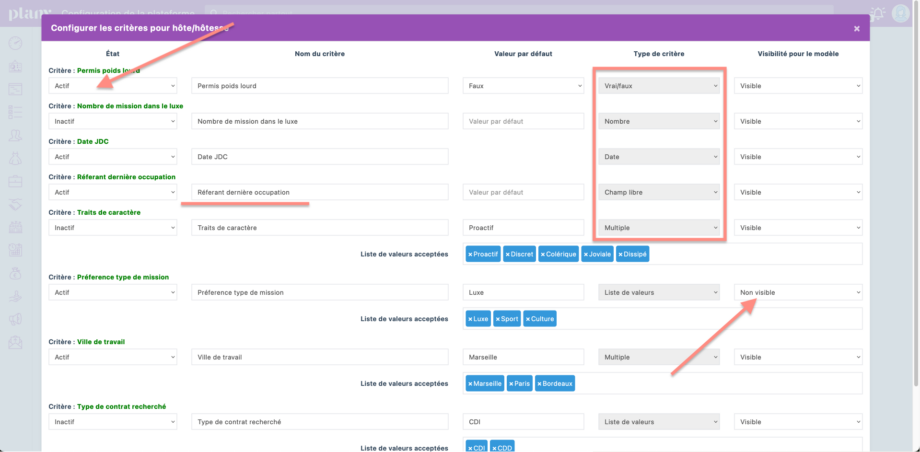The height and width of the screenshot is (452, 920).
Task: Delete the Culture value tag
Action: pyautogui.click(x=529, y=319)
